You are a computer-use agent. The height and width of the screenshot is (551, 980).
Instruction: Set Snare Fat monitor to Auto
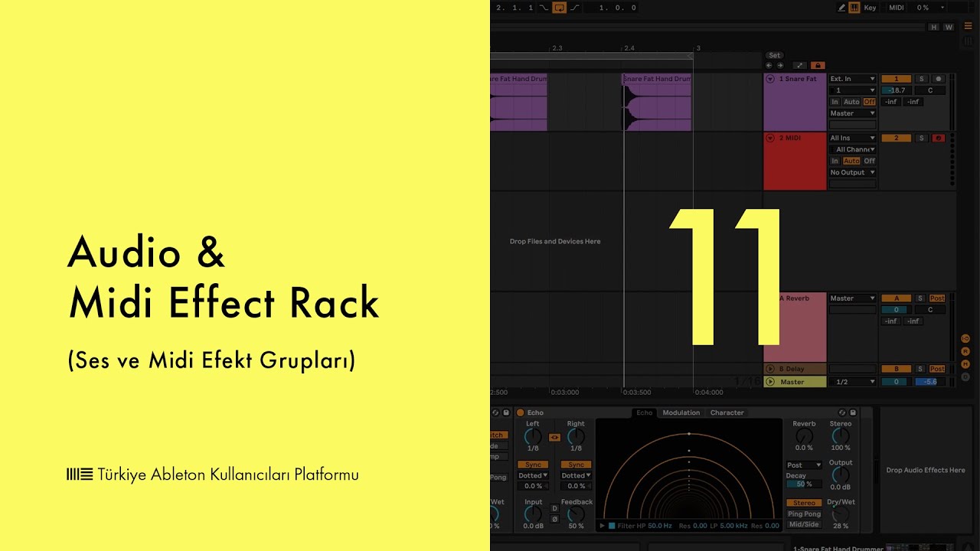851,102
